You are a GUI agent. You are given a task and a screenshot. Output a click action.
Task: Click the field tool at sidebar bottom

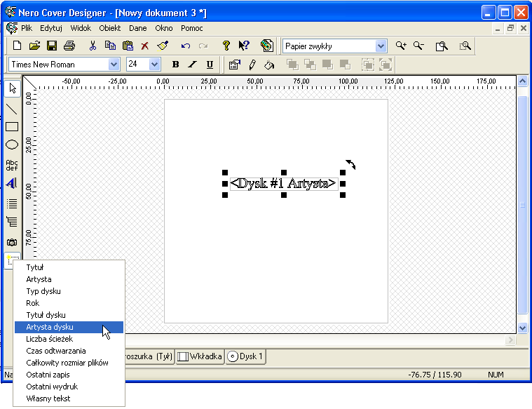[x=13, y=260]
